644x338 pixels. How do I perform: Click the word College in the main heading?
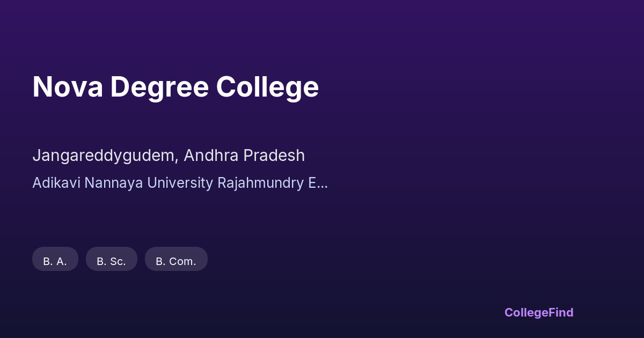click(267, 87)
